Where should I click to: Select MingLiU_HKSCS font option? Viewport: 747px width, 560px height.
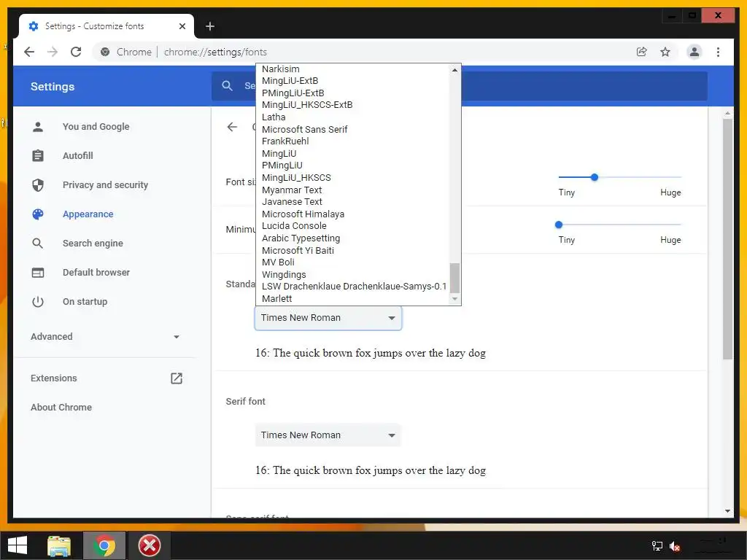tap(352, 178)
